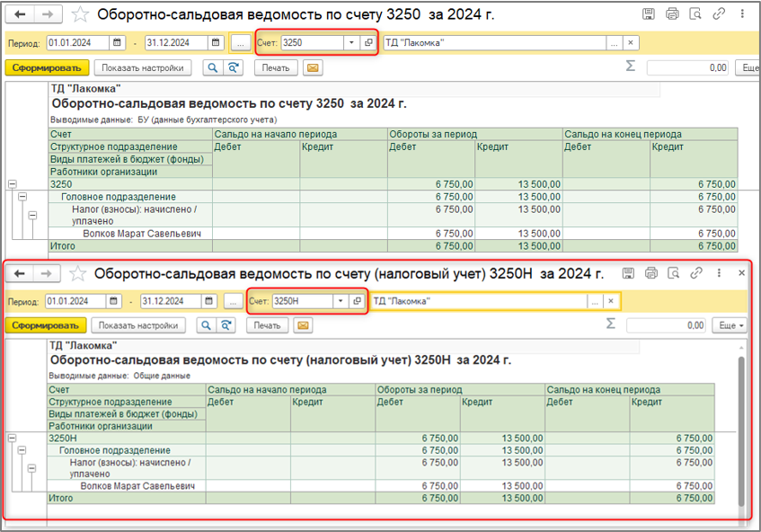Save the report using the diskette icon

(649, 13)
